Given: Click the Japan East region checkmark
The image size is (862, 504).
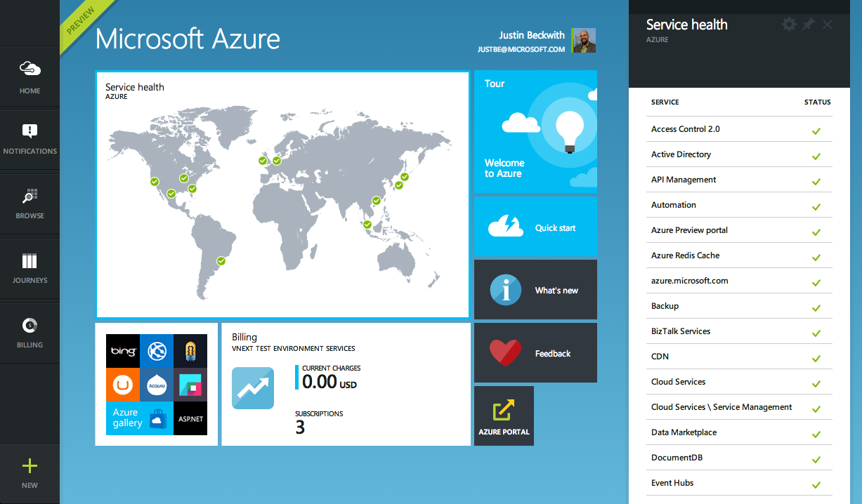Looking at the screenshot, I should [405, 177].
